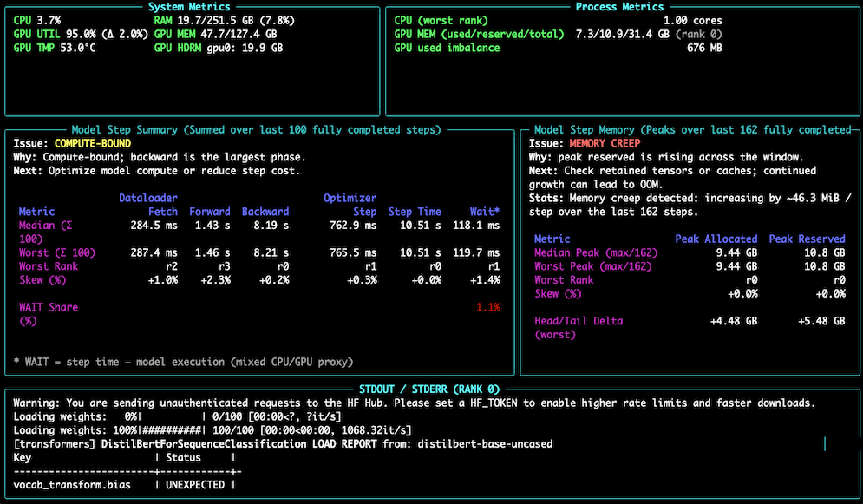Select the median fetch value 284.5 ms
Image resolution: width=863 pixels, height=504 pixels.
click(154, 226)
